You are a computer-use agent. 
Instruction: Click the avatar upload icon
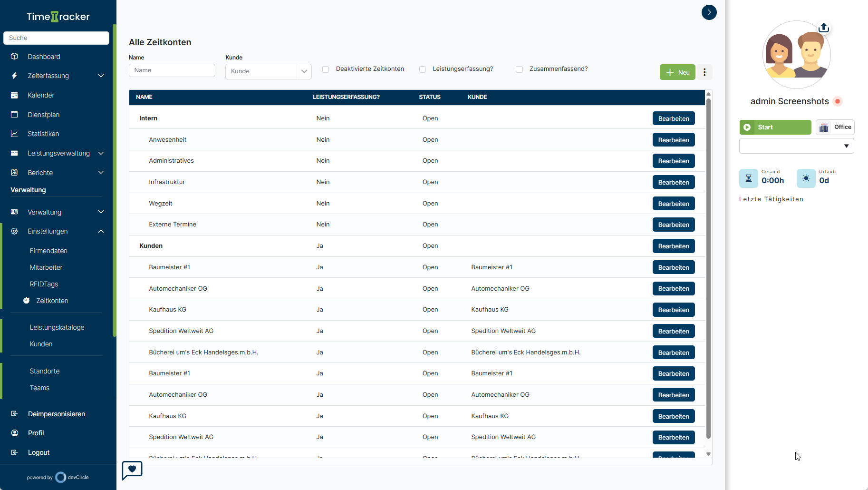pyautogui.click(x=824, y=28)
